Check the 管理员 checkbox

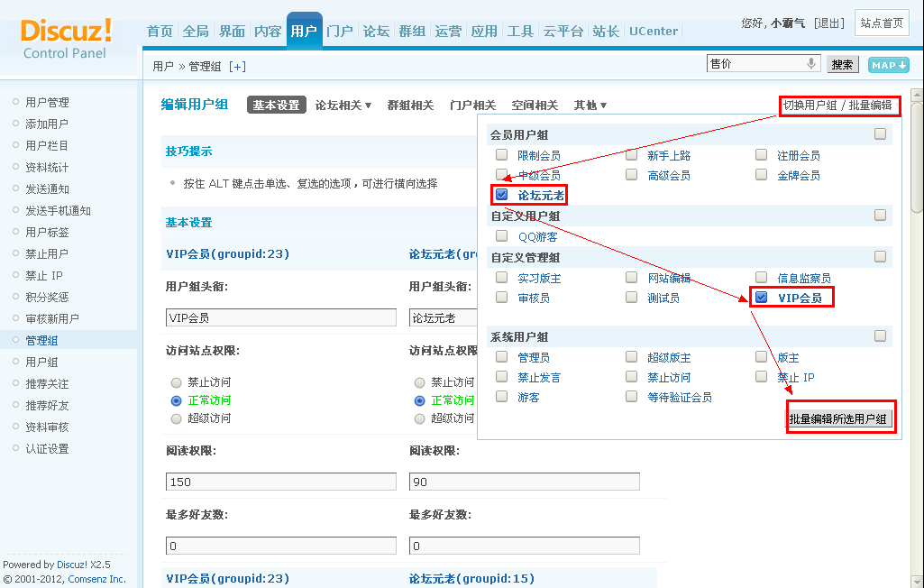point(501,357)
